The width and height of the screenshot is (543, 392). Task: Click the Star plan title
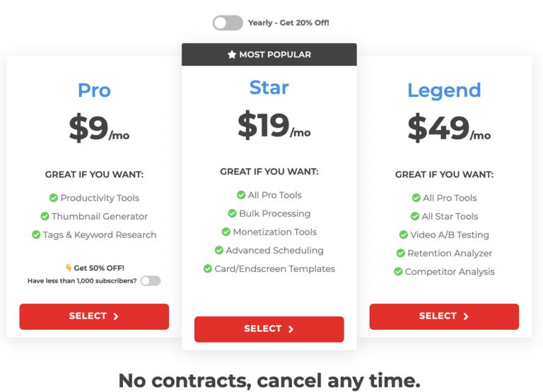[269, 88]
